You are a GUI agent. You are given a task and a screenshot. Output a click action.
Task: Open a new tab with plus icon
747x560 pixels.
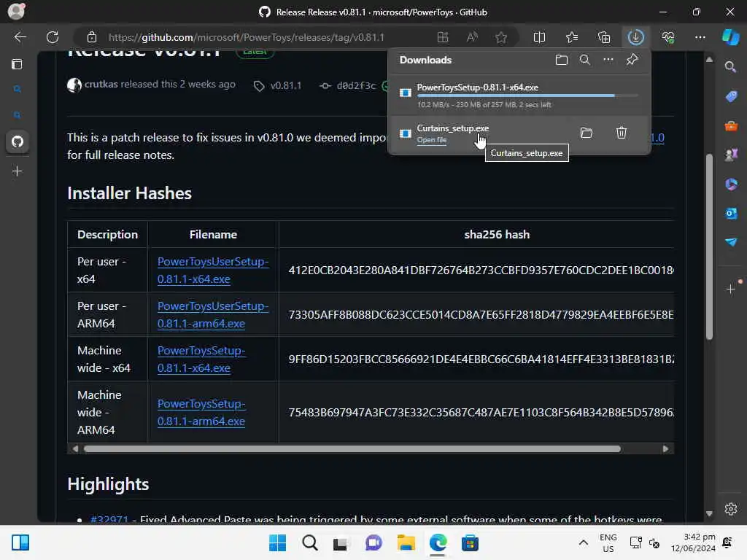(18, 171)
